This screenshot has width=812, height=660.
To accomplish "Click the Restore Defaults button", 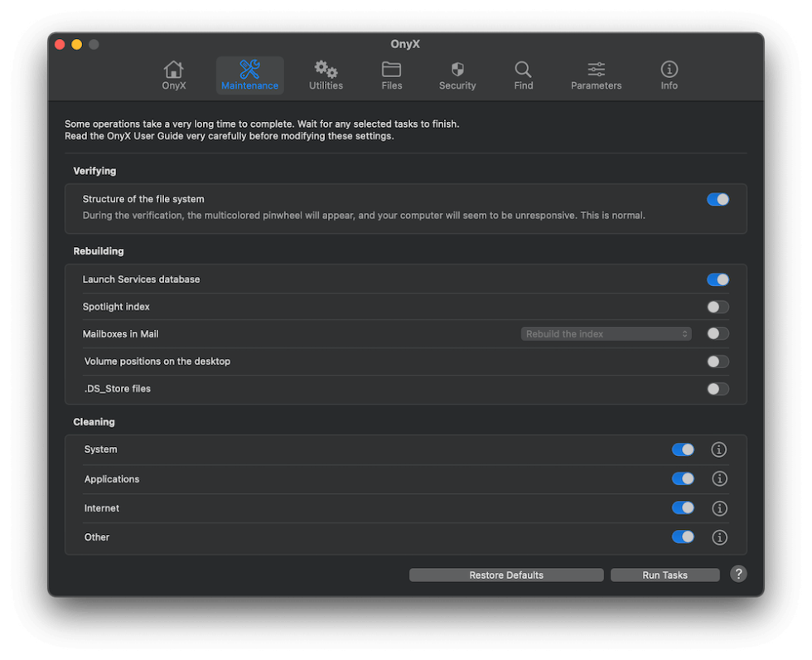I will [505, 575].
